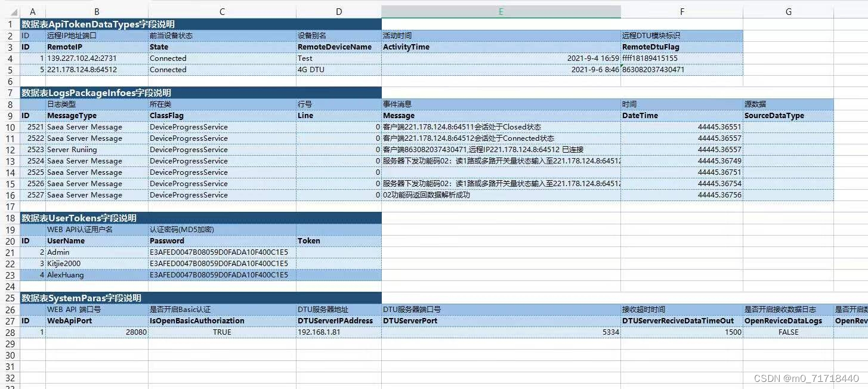Image resolution: width=868 pixels, height=389 pixels.
Task: Select the DTUServerReciveDataTimeOut header cell
Action: pyautogui.click(x=682, y=321)
